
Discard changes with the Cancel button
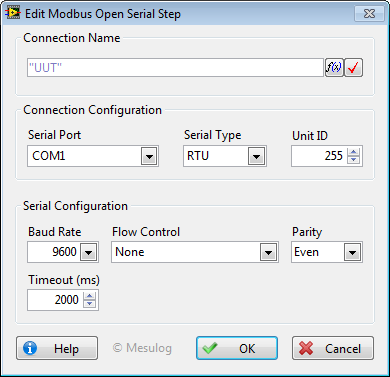coord(333,348)
